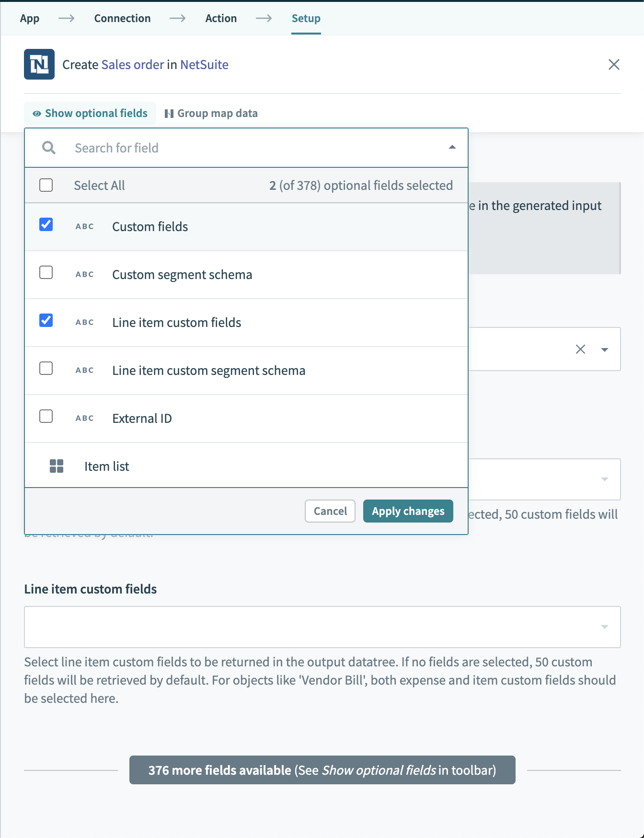Click the Item list grid icon

coord(57,466)
